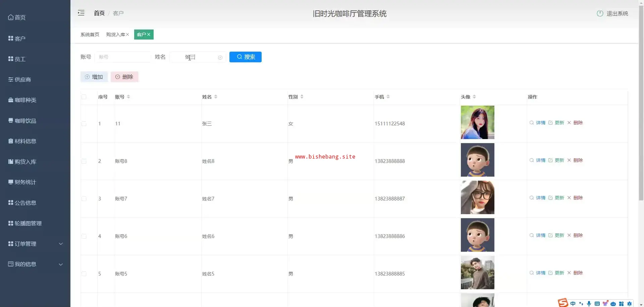Image resolution: width=644 pixels, height=307 pixels.
Task: Open the Sogou input method icon in the tray
Action: tap(563, 303)
